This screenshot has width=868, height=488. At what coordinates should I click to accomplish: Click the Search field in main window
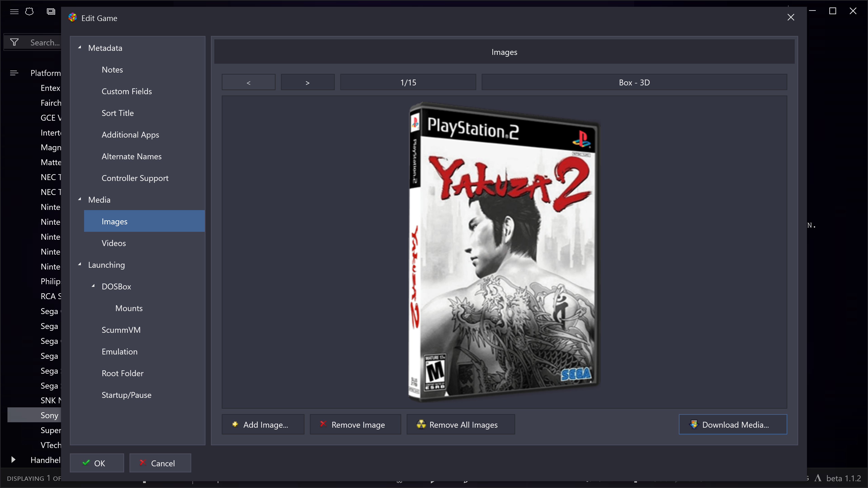click(45, 42)
